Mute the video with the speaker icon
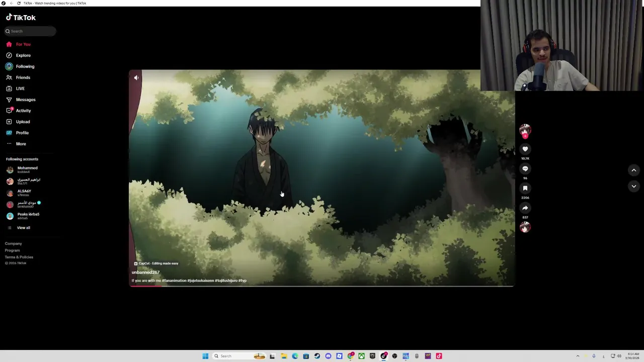This screenshot has height=362, width=644. coord(136,77)
